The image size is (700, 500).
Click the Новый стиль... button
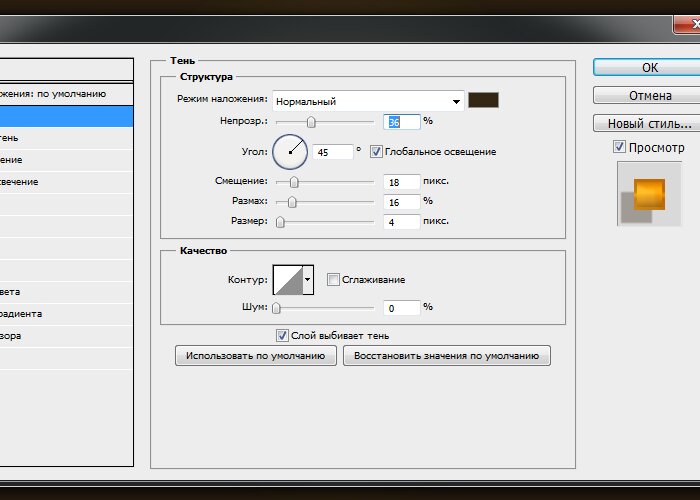tap(649, 124)
